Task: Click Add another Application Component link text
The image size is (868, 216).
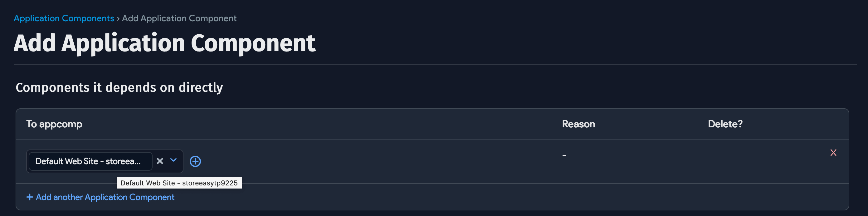Action: pos(105,197)
